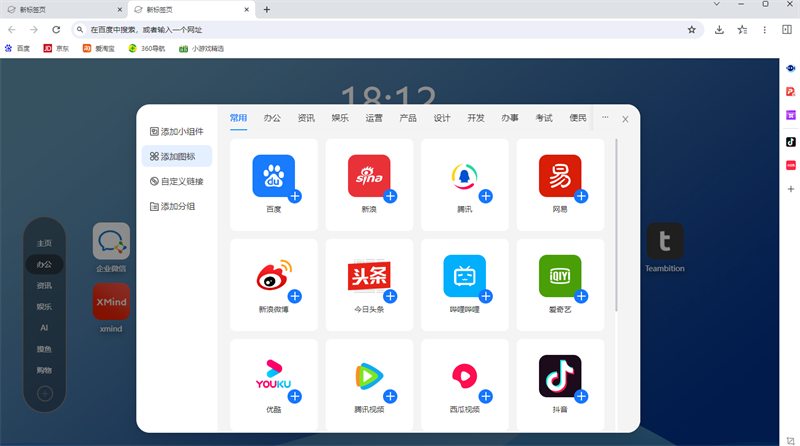
Task: Open the TikTok icon in right sidebar
Action: (x=791, y=141)
